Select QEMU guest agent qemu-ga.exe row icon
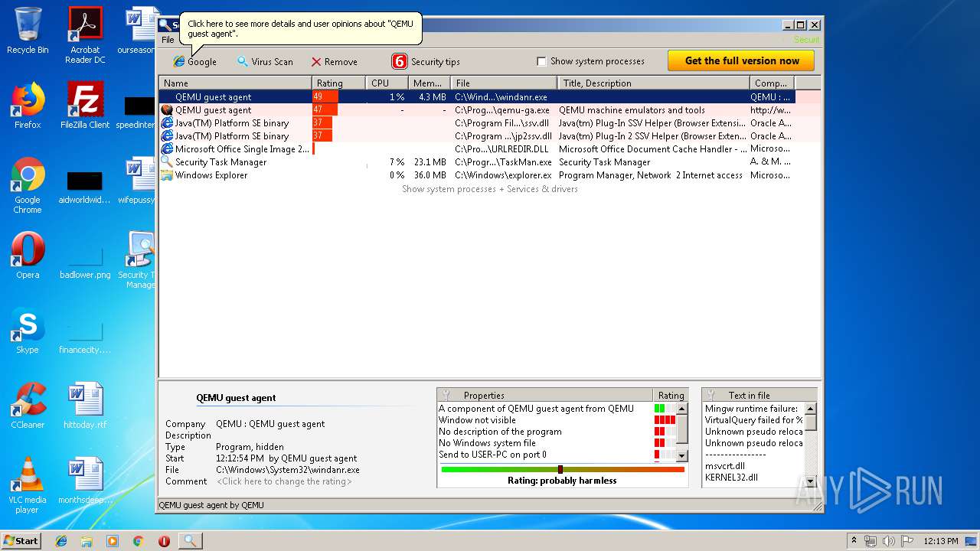980x551 pixels. [x=166, y=110]
